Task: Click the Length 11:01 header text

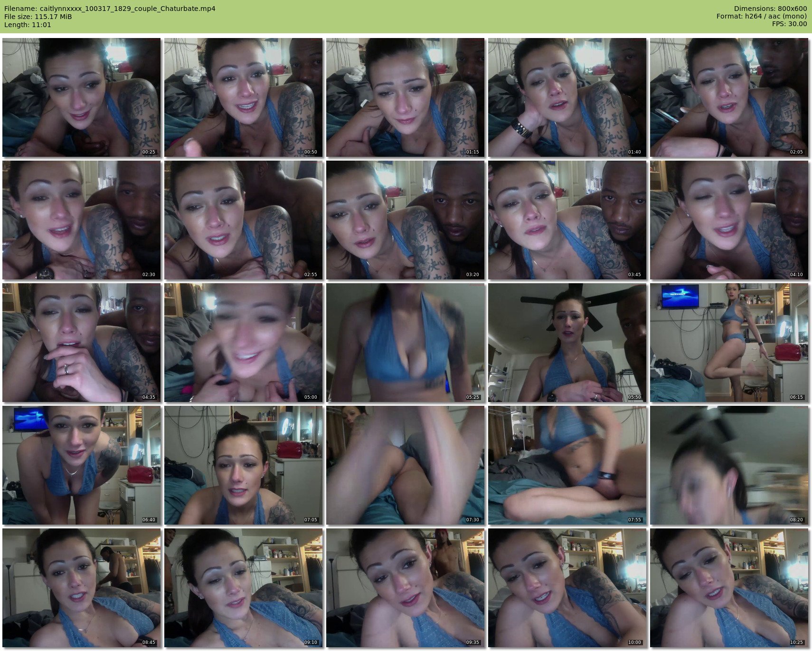Action: tap(28, 25)
